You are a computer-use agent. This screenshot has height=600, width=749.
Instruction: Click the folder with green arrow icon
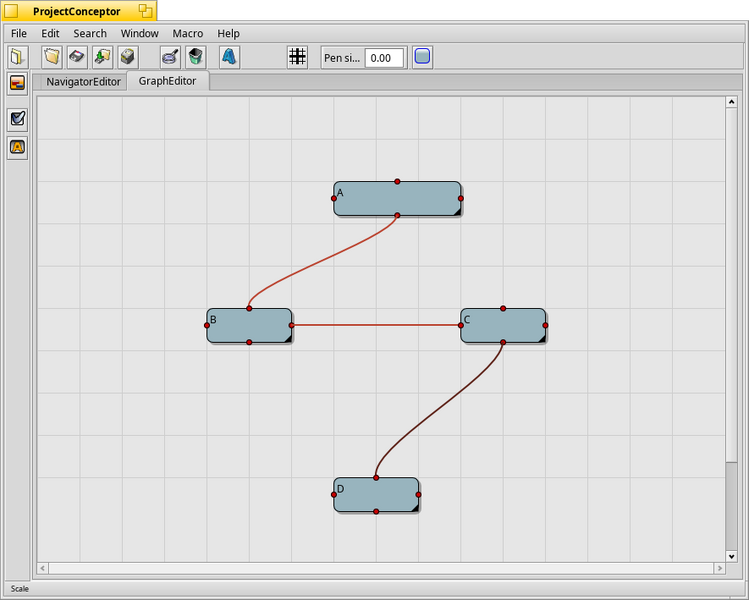coord(103,57)
